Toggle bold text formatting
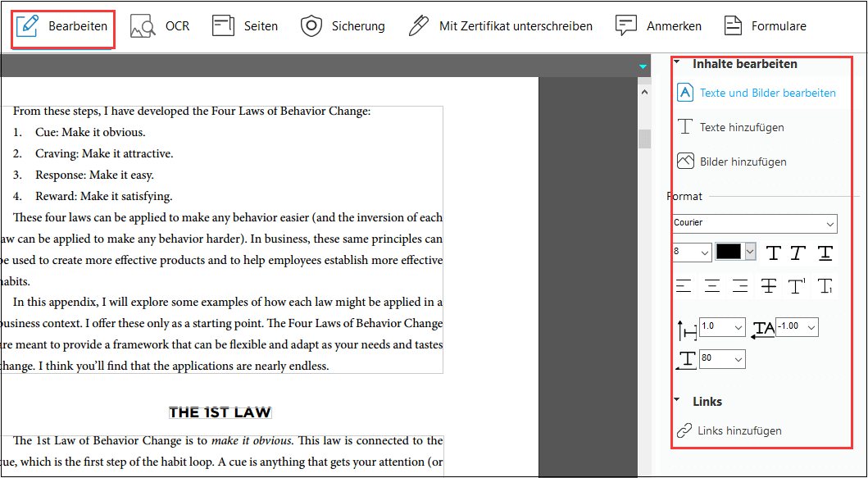The image size is (868, 478). (774, 253)
